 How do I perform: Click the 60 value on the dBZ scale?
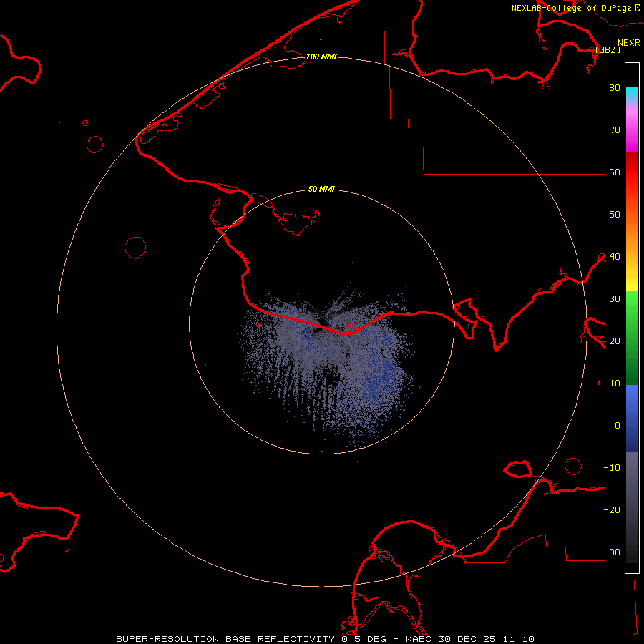coord(615,172)
